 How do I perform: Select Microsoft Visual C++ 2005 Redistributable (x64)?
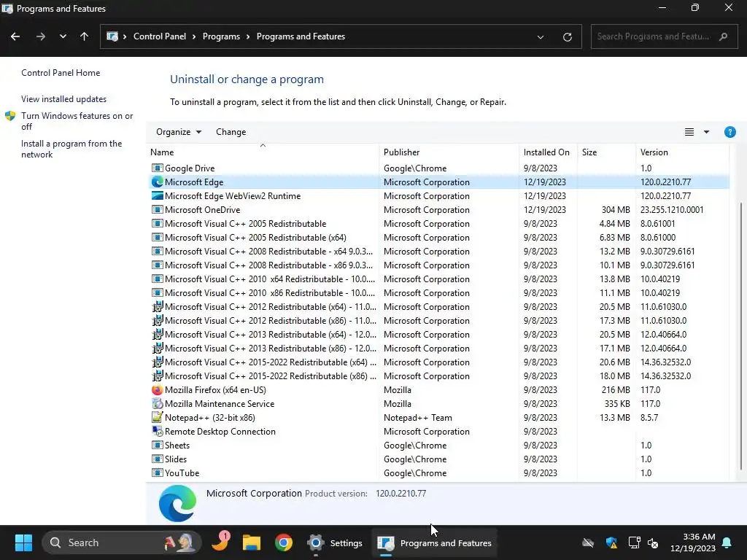click(439, 237)
